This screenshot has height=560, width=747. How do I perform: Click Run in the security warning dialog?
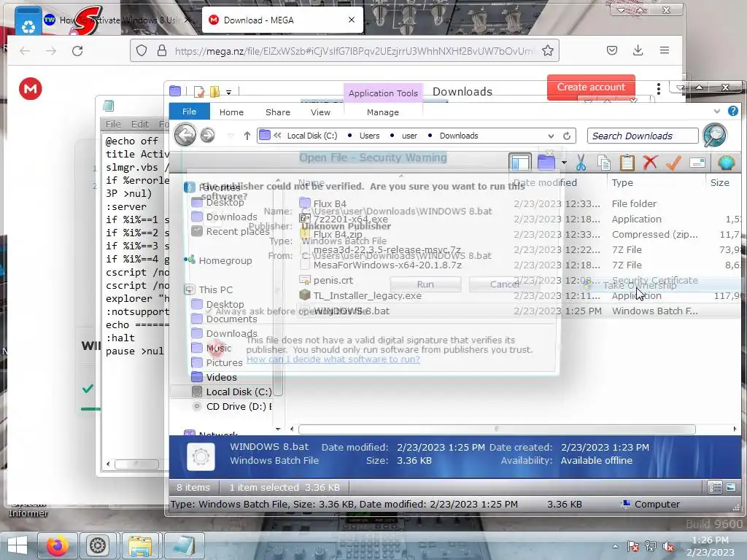click(x=425, y=284)
